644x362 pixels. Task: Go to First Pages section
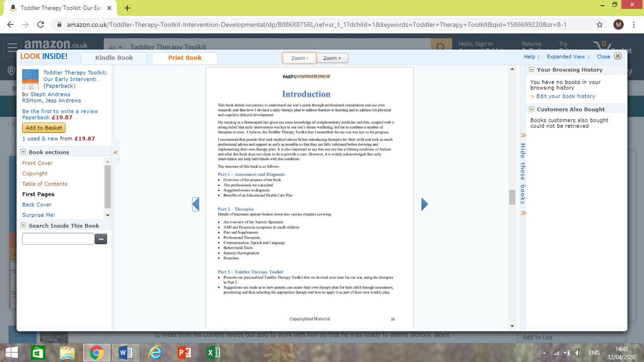point(38,194)
